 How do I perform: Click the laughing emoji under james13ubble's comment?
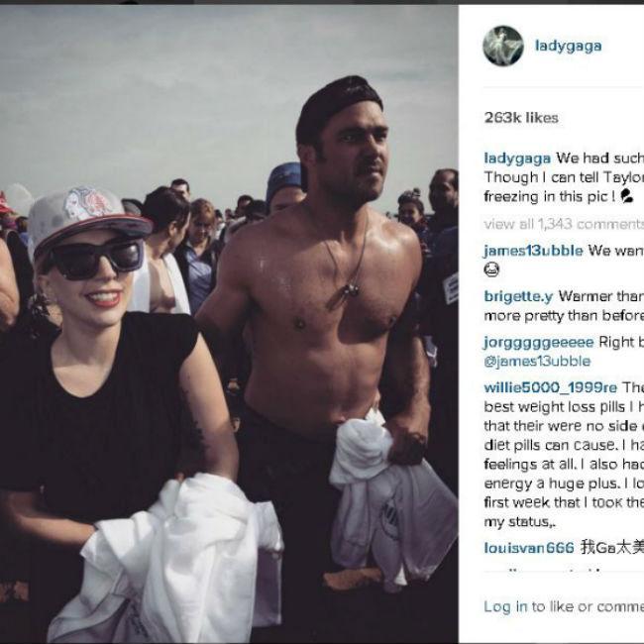(x=491, y=269)
